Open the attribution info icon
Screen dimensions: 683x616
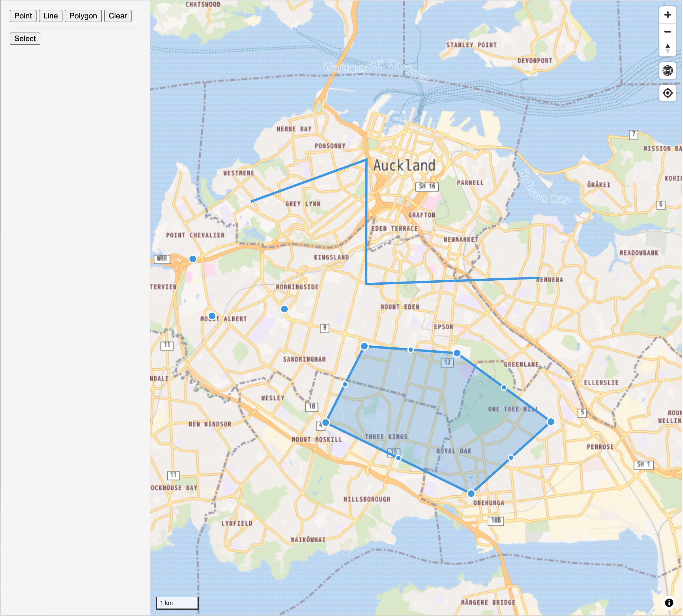[669, 602]
